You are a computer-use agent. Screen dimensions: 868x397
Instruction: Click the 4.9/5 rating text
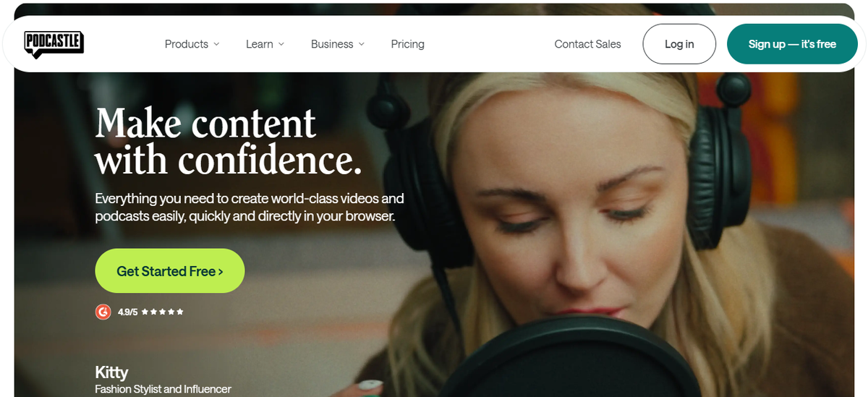[127, 312]
